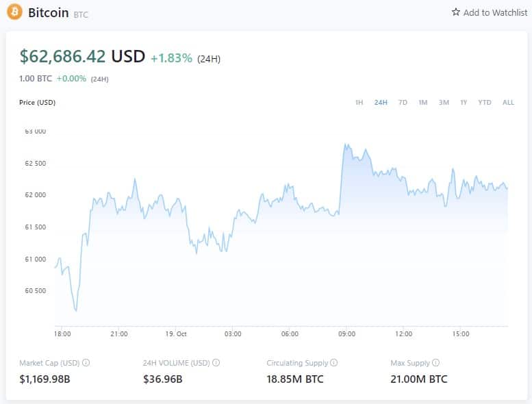The height and width of the screenshot is (404, 532).
Task: Switch chart range to 1H
Action: click(359, 103)
